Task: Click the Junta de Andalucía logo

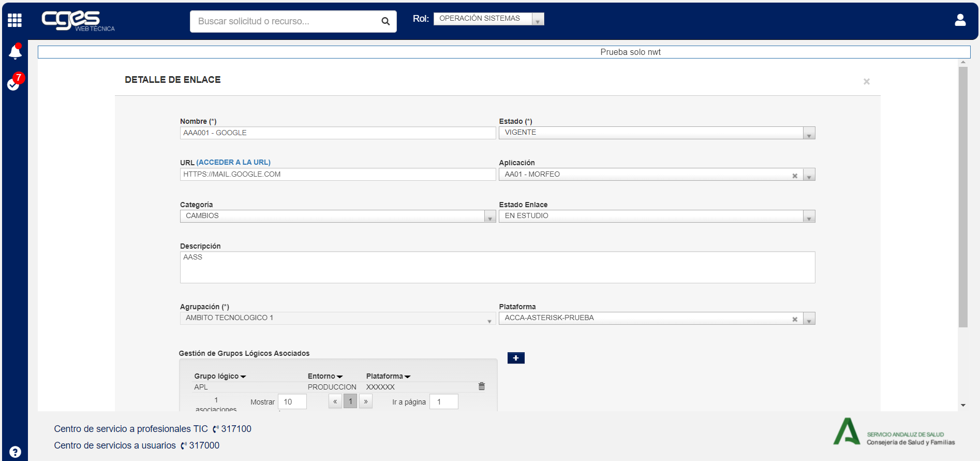Action: coord(894,431)
